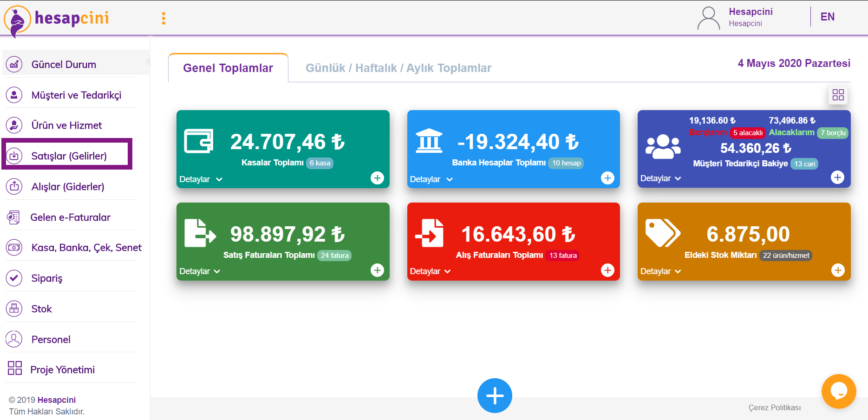This screenshot has width=868, height=420.
Task: Click the large blue add button at bottom
Action: [495, 396]
